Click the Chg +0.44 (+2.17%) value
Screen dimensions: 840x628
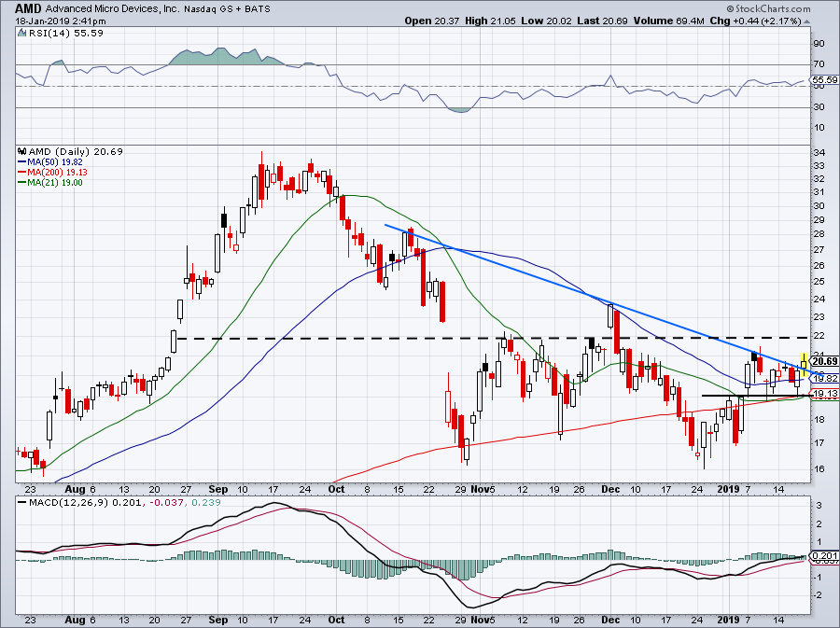pos(755,21)
